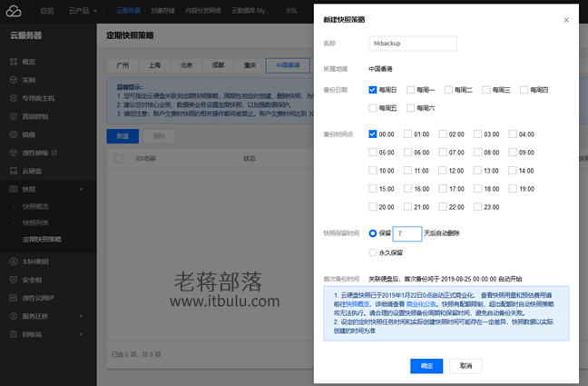Click the Tencent Cloud logo icon
The width and height of the screenshot is (588, 386).
[x=14, y=11]
